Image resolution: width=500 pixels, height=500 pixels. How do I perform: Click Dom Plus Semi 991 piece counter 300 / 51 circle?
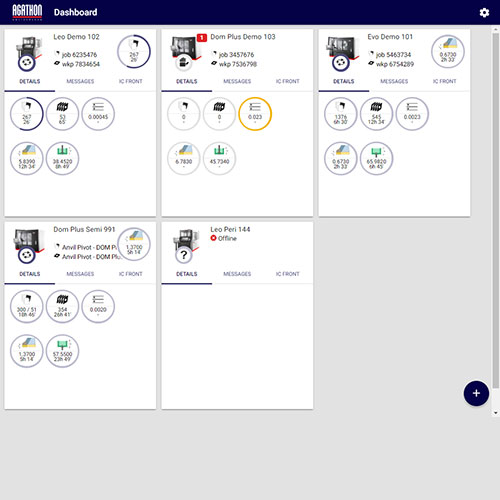pos(27,306)
